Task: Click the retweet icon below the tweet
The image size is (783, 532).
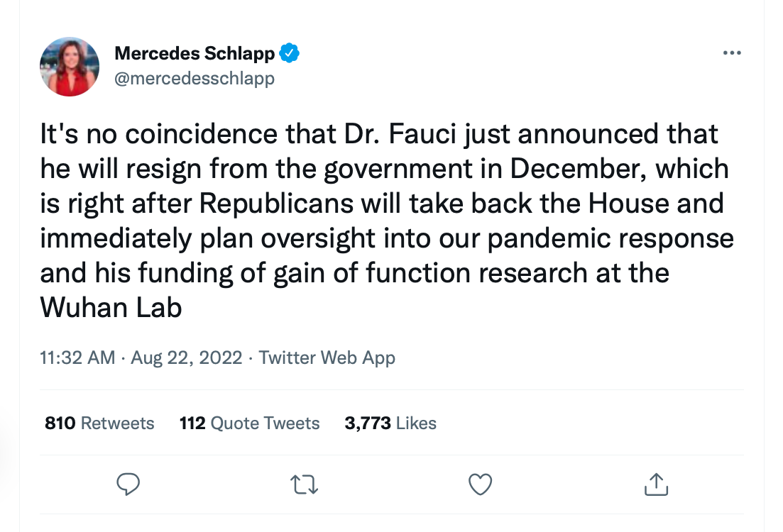Action: click(304, 484)
